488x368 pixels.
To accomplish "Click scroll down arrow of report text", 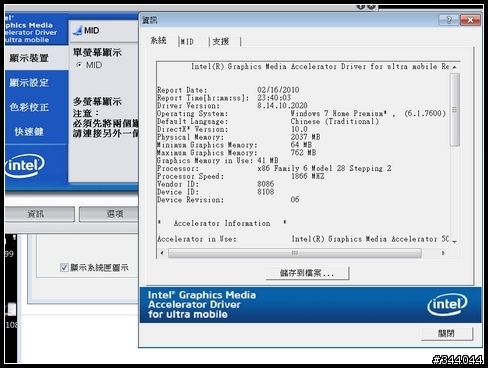I will pos(455,242).
